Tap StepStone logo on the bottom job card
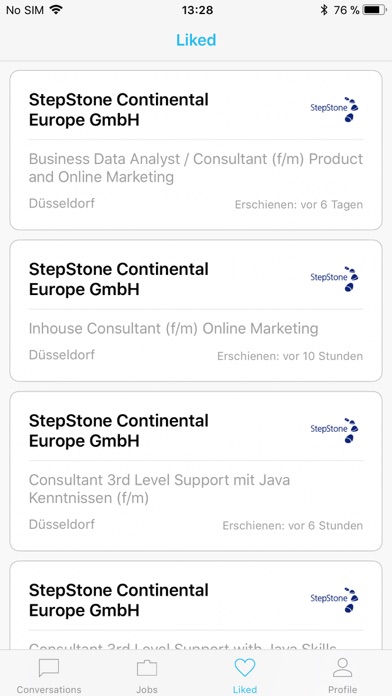 point(334,600)
